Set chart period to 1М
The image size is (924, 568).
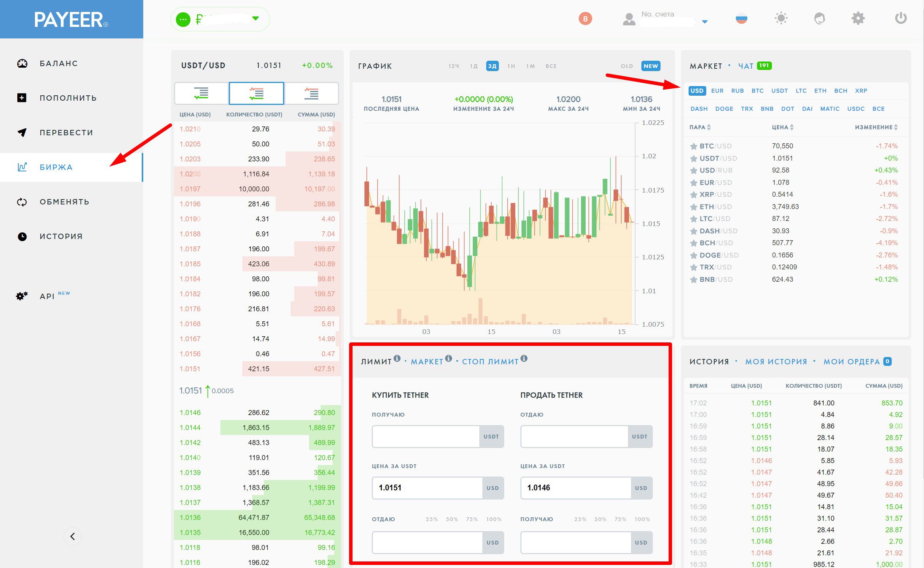coord(530,66)
